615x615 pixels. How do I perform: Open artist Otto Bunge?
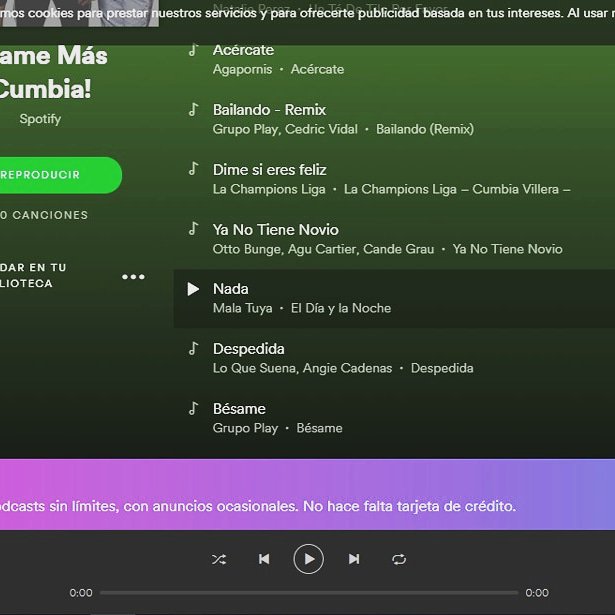click(247, 249)
